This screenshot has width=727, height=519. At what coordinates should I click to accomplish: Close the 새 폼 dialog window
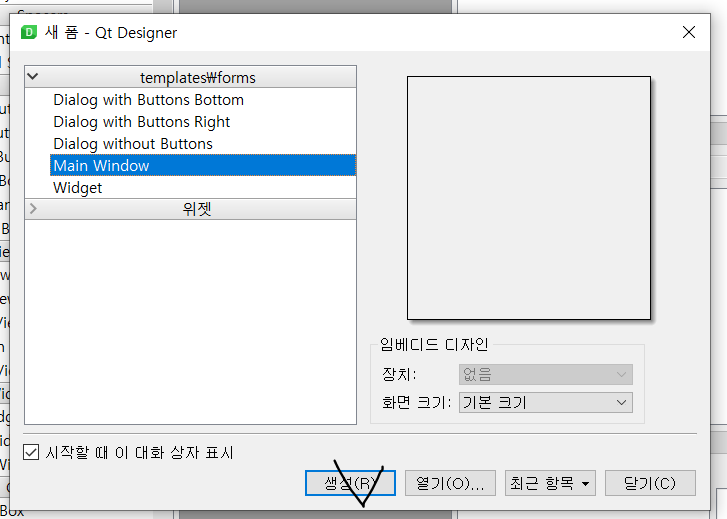pos(689,32)
